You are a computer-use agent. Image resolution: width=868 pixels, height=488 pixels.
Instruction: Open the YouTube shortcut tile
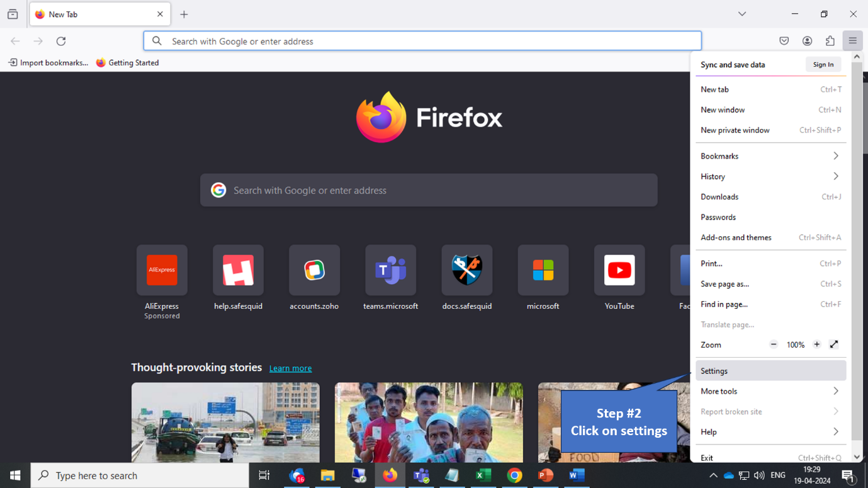click(x=619, y=271)
